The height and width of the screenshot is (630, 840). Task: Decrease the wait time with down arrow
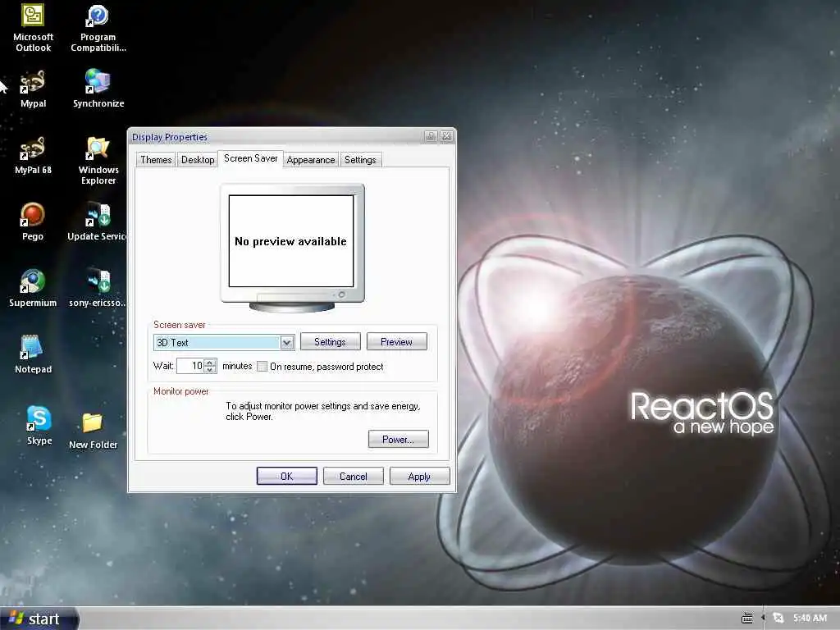210,370
